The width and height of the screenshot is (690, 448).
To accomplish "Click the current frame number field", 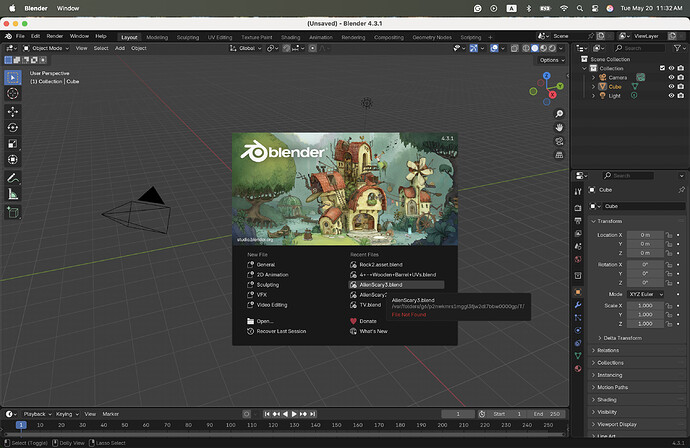I will 458,414.
